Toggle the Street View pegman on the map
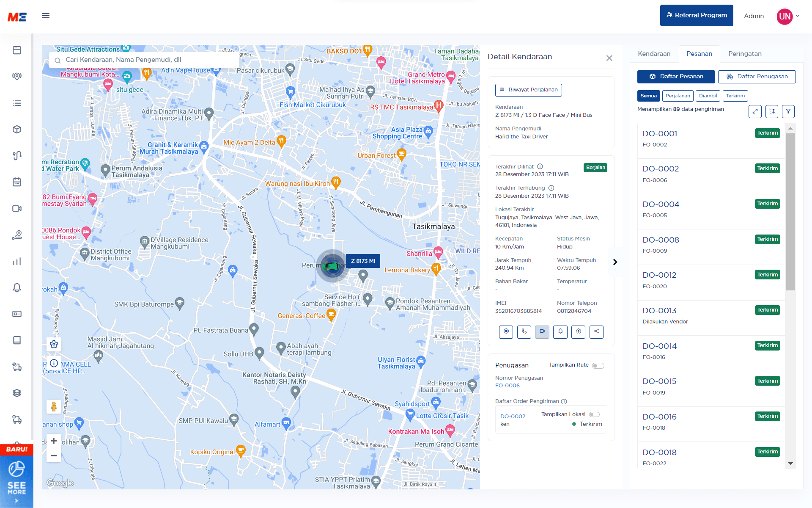This screenshot has width=812, height=508. coord(54,406)
